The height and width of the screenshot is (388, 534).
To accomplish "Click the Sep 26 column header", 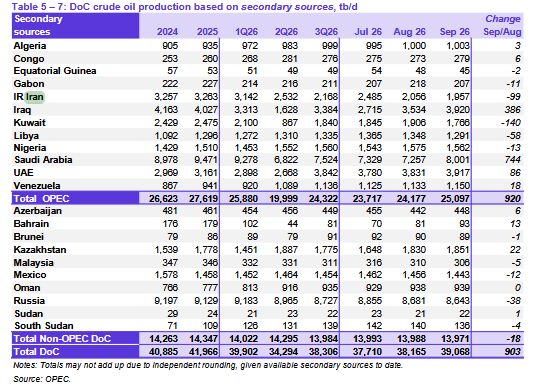I will pos(455,32).
